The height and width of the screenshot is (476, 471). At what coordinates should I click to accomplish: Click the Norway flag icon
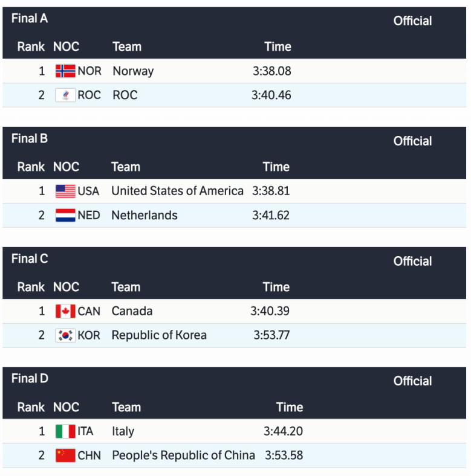click(x=65, y=71)
